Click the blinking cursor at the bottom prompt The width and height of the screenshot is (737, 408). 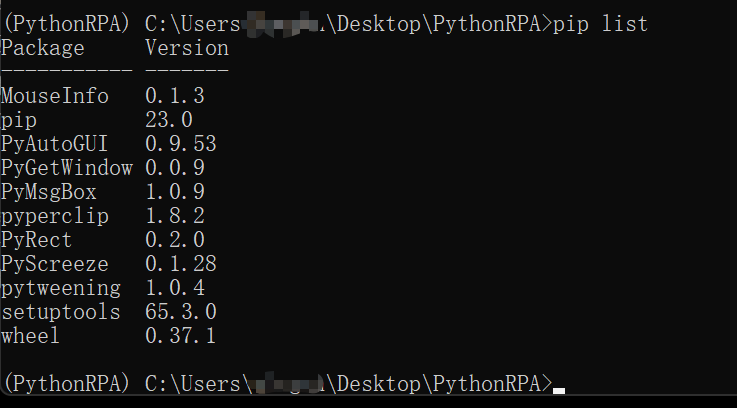pyautogui.click(x=559, y=391)
